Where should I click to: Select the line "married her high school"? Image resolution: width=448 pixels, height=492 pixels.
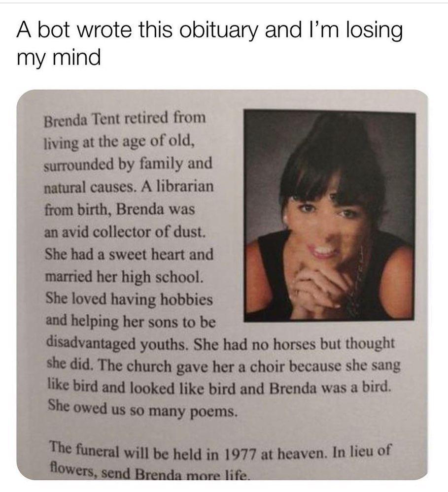click(123, 277)
